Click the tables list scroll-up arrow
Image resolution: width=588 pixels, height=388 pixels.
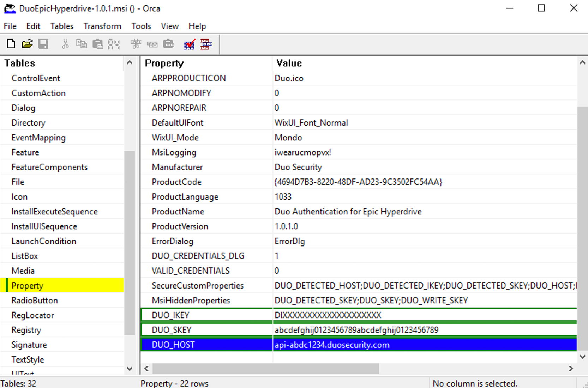130,63
